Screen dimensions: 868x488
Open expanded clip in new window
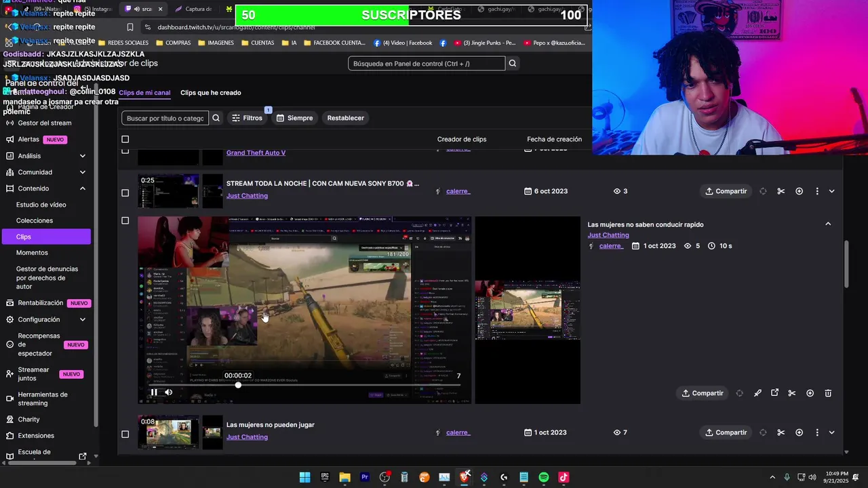774,392
